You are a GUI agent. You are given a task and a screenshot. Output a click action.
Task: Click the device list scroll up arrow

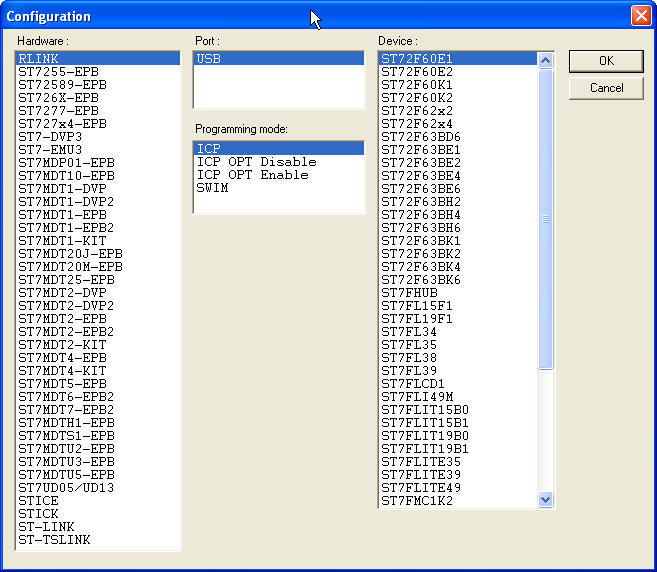[545, 61]
